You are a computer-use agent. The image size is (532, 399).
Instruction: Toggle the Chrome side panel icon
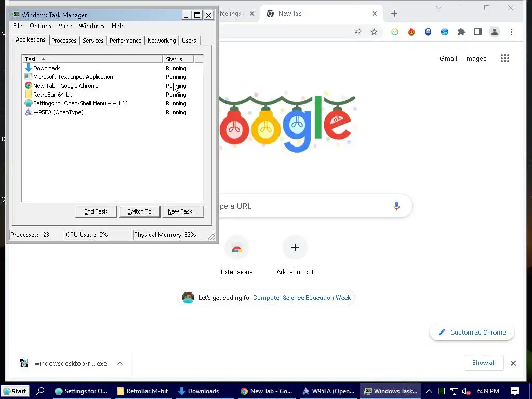click(x=478, y=32)
